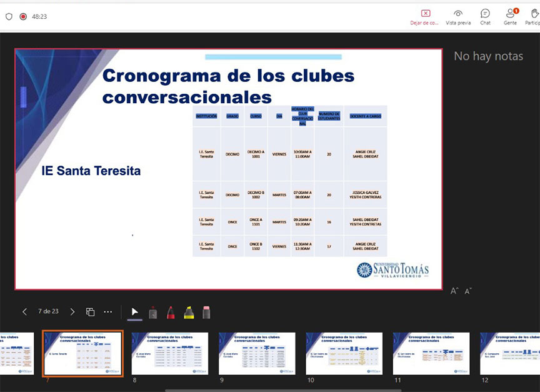This screenshot has width=540, height=392.
Task: Open the Gente participants panel
Action: (x=510, y=17)
